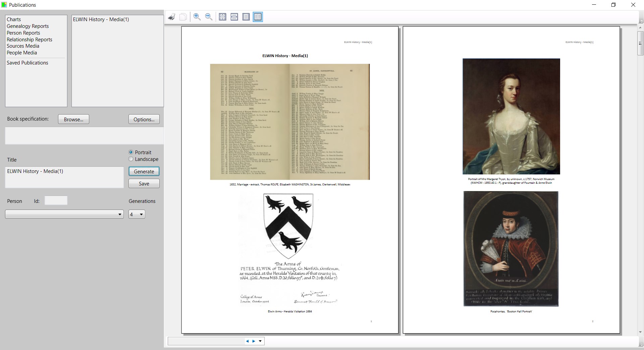Screen dimensions: 644x350
Task: Click the Title text field
Action: [64, 177]
